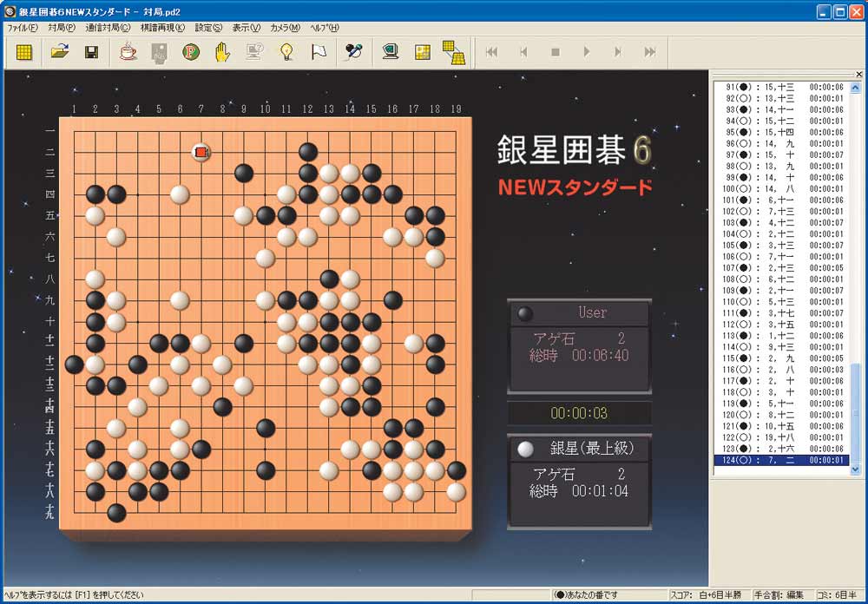This screenshot has height=604, width=868.
Task: Click the 銀星(最上級) opponent name panel
Action: (x=579, y=449)
